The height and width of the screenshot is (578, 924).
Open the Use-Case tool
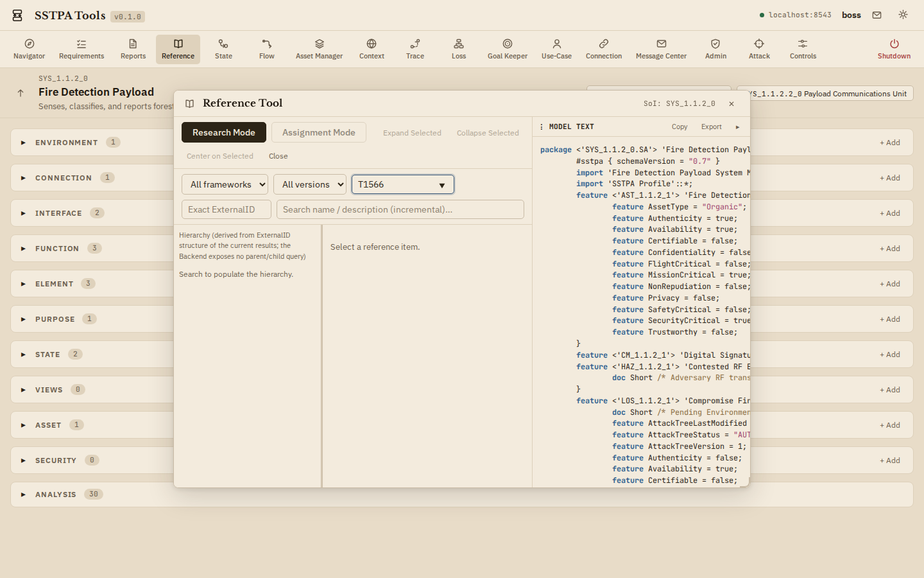(x=556, y=49)
